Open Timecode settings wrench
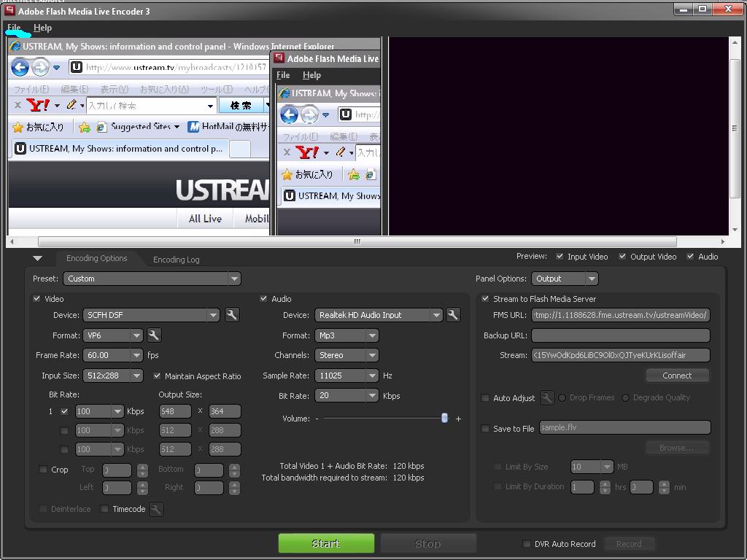Viewport: 747px width, 560px height. click(x=156, y=509)
